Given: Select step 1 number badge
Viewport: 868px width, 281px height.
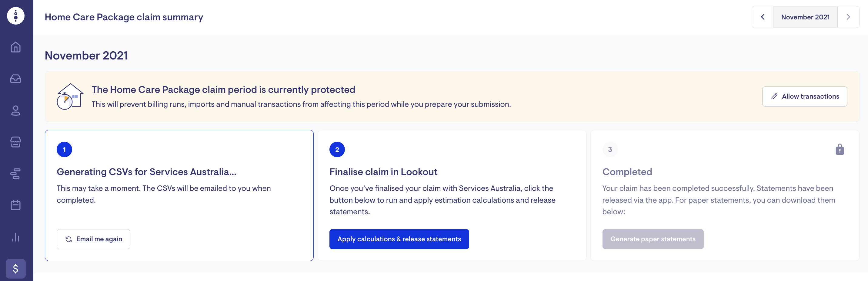Looking at the screenshot, I should click(64, 149).
